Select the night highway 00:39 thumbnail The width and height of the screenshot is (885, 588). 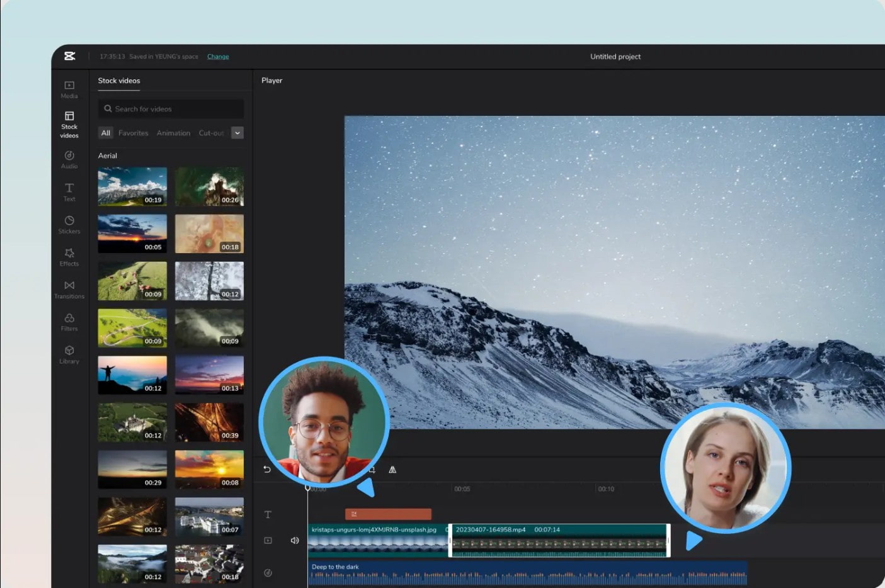[x=209, y=422]
